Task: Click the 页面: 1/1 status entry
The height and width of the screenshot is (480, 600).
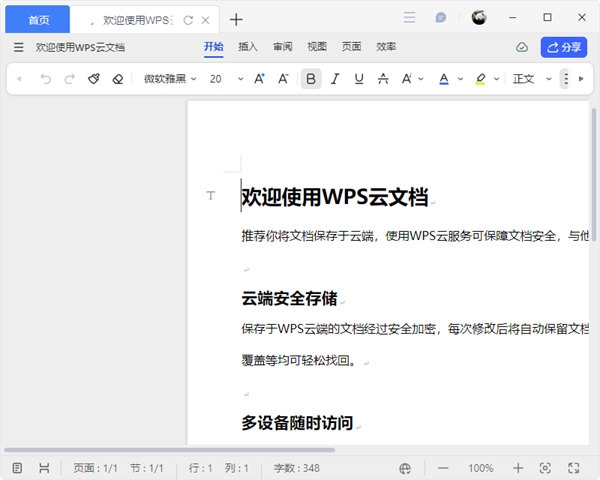Action: point(95,468)
